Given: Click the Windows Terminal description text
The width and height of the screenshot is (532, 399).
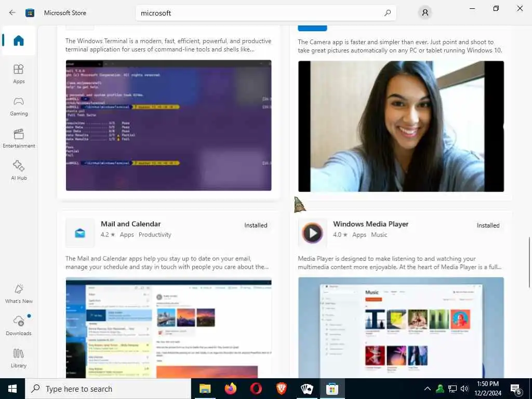Looking at the screenshot, I should pos(168,45).
